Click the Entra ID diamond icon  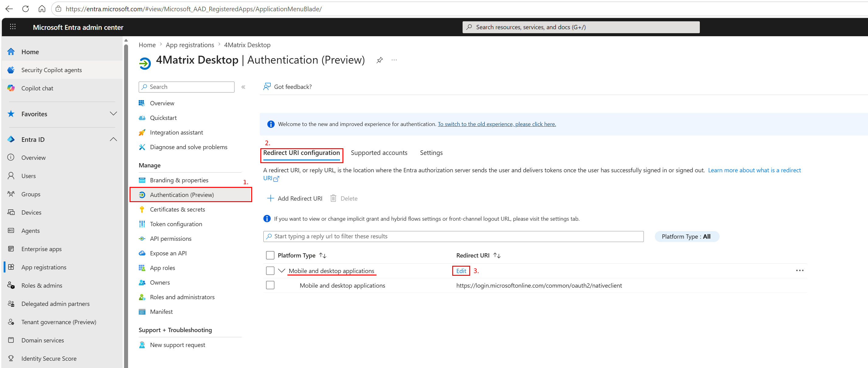point(11,139)
